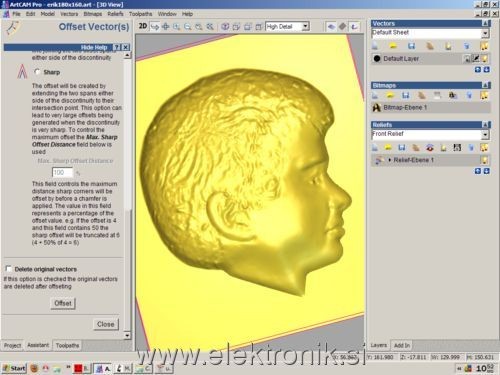The image size is (500, 375).
Task: Click the Offset Vector(s) tool icon
Action: [13, 28]
